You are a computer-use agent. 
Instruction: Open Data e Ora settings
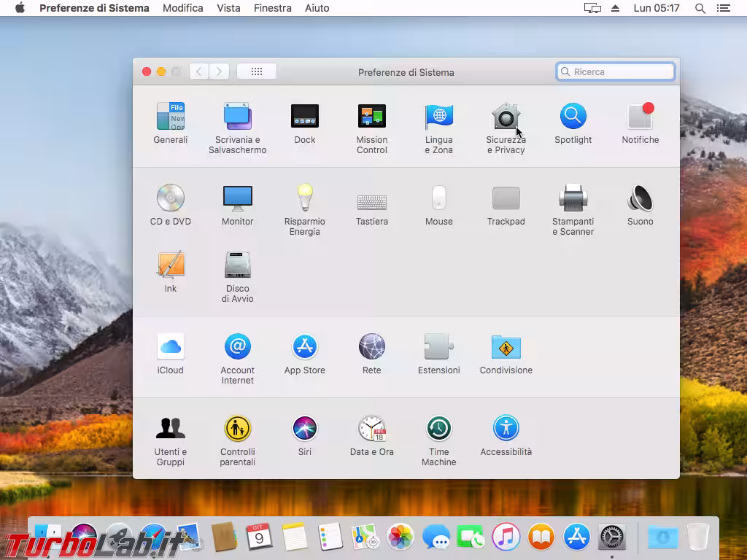pyautogui.click(x=371, y=429)
